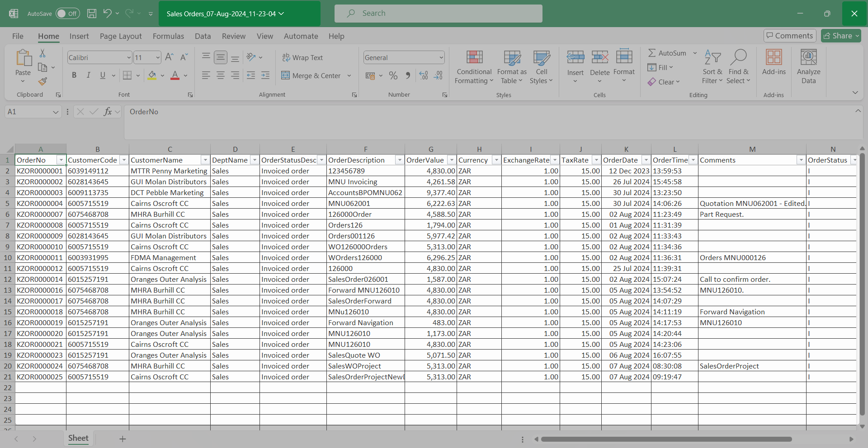The width and height of the screenshot is (868, 448).
Task: Open Conditional Formatting tool
Action: tap(474, 67)
